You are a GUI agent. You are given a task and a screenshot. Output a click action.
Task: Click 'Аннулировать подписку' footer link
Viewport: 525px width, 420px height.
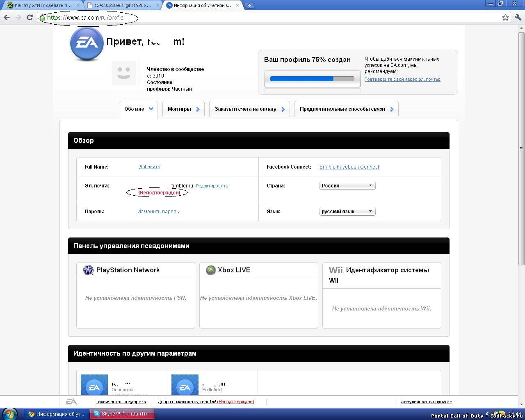click(427, 402)
